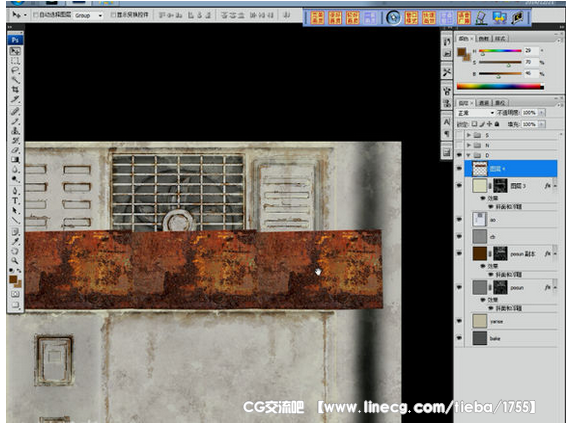
Task: Enable the auto-select layer checkbox
Action: (36, 15)
